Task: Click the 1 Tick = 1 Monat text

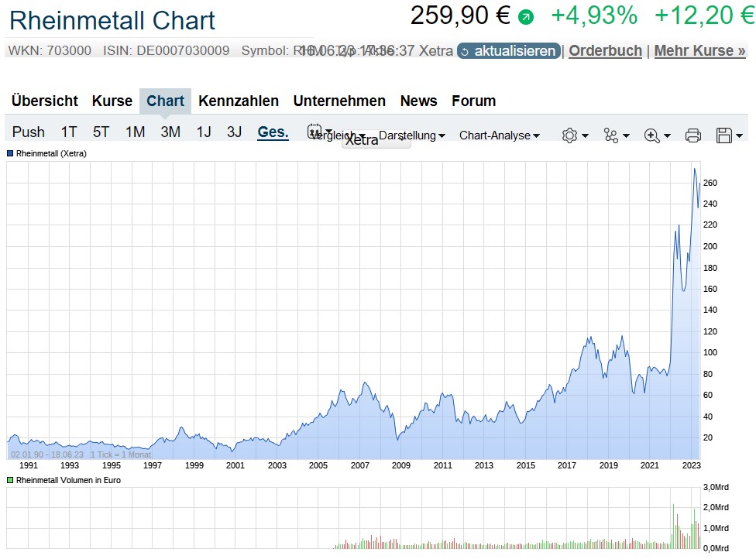Action: click(121, 454)
